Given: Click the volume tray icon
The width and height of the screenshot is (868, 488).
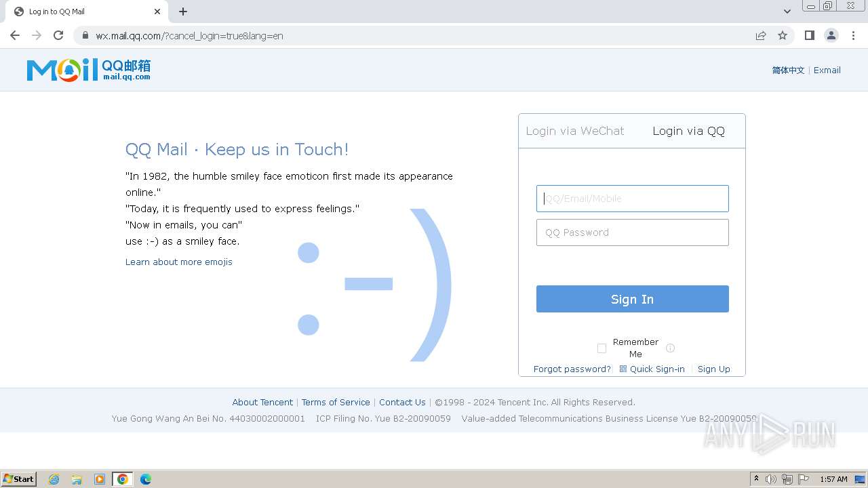Looking at the screenshot, I should (771, 479).
